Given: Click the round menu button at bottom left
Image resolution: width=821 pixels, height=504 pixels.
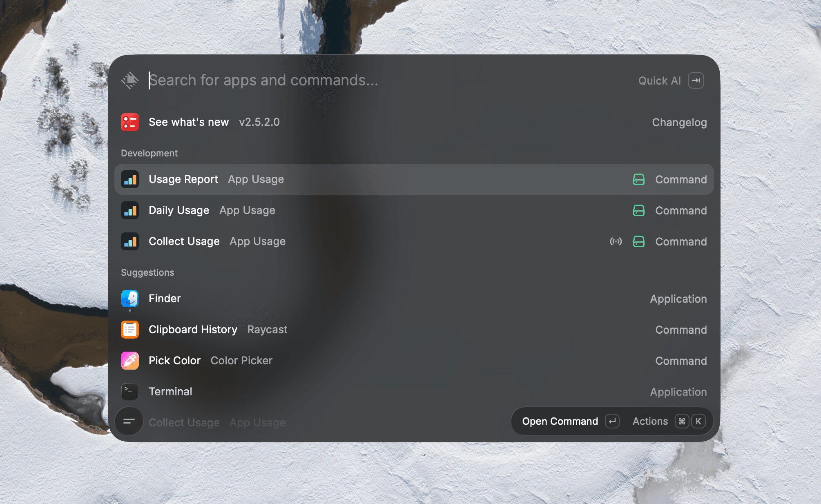Looking at the screenshot, I should tap(129, 421).
